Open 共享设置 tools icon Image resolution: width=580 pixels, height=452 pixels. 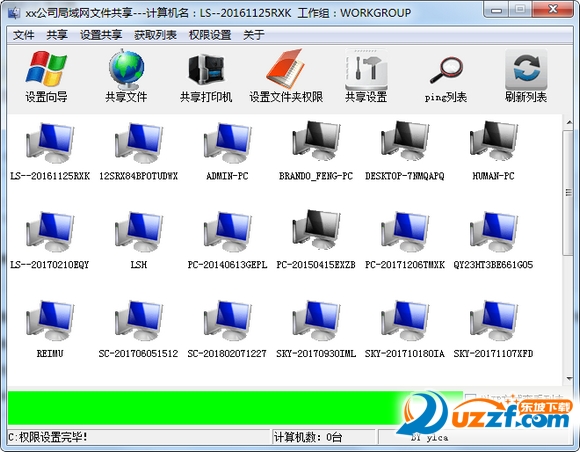click(366, 77)
